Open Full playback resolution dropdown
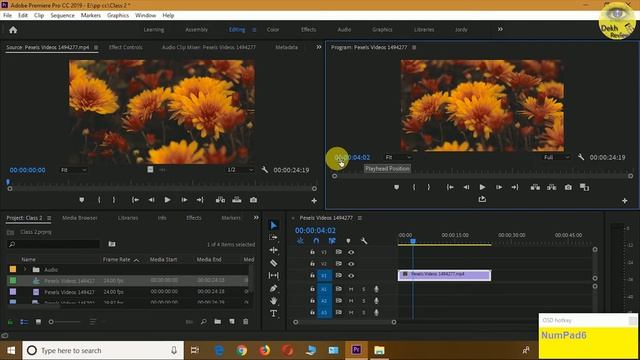 (556, 157)
